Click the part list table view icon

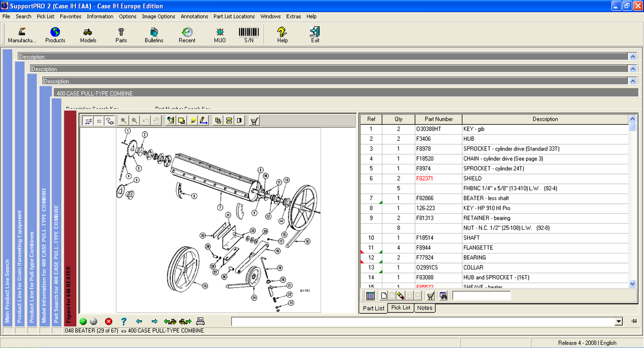pyautogui.click(x=370, y=296)
